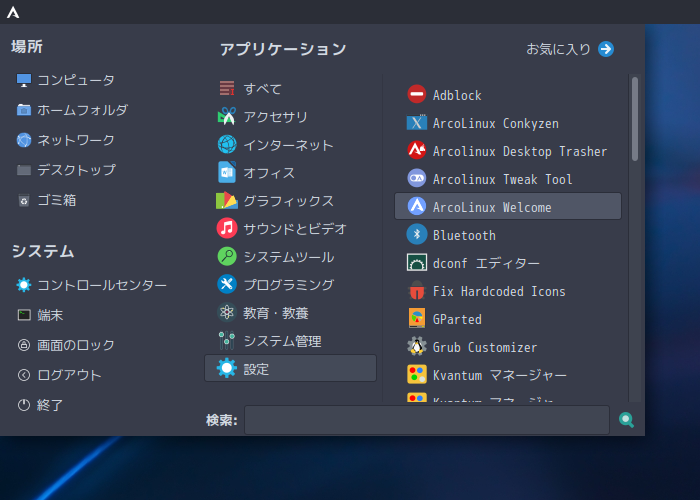This screenshot has height=500, width=700.
Task: Click the Grub Customizer label text
Action: tap(485, 347)
